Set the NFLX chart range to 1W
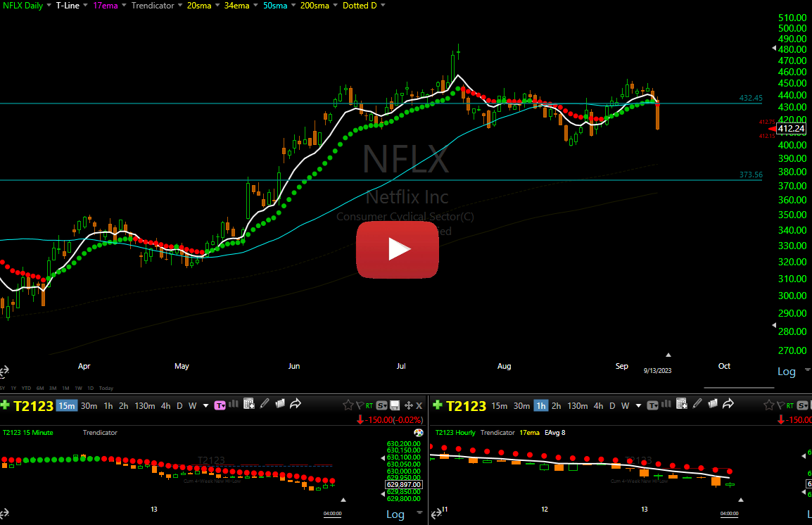This screenshot has height=525, width=812. (78, 388)
